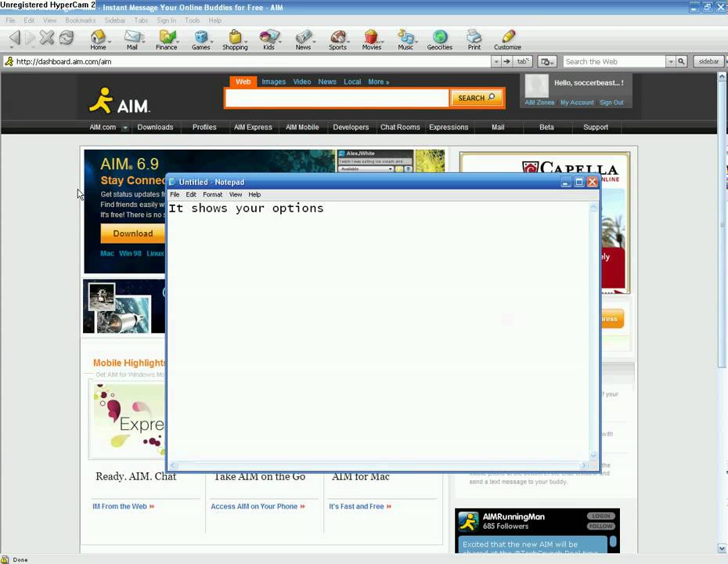Expand the AIM.com navigation dropdown arrow
This screenshot has width=728, height=564.
[125, 128]
